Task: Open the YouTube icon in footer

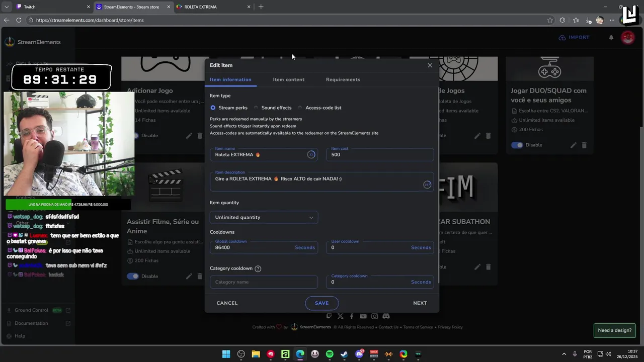Action: (363, 316)
